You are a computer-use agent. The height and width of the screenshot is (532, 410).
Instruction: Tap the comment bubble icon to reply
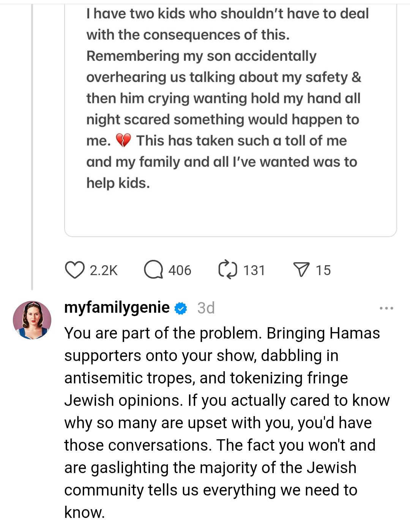coord(153,270)
